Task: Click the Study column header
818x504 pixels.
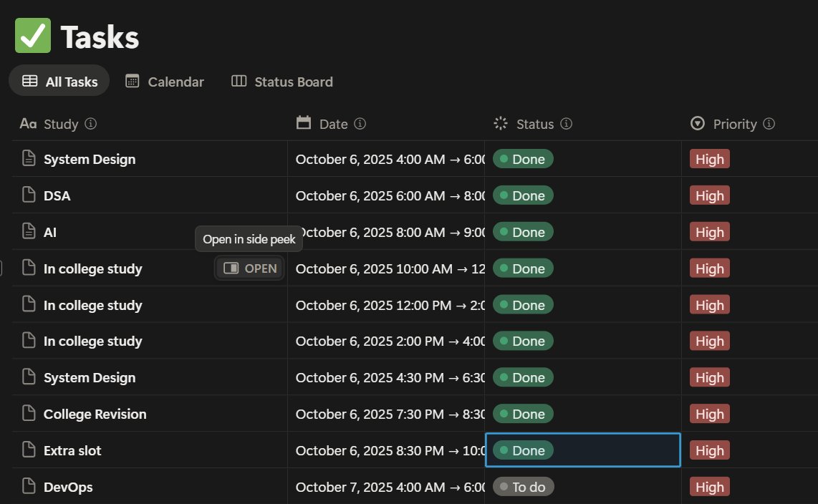Action: pyautogui.click(x=61, y=124)
